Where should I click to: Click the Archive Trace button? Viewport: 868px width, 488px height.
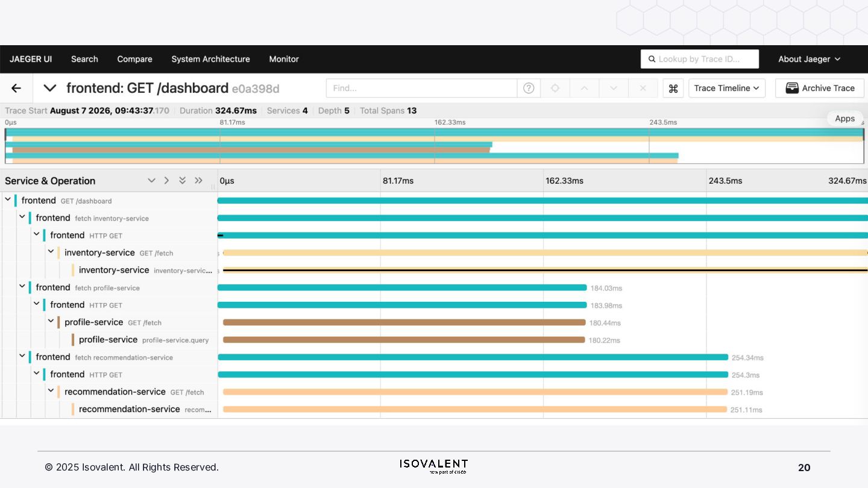[x=820, y=88]
